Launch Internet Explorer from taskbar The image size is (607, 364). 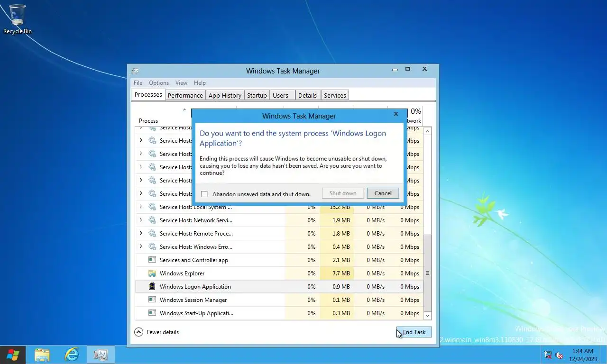pos(72,355)
